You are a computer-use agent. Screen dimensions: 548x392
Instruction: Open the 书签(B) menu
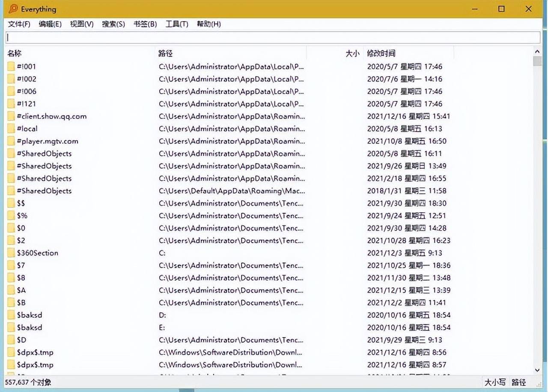[145, 24]
